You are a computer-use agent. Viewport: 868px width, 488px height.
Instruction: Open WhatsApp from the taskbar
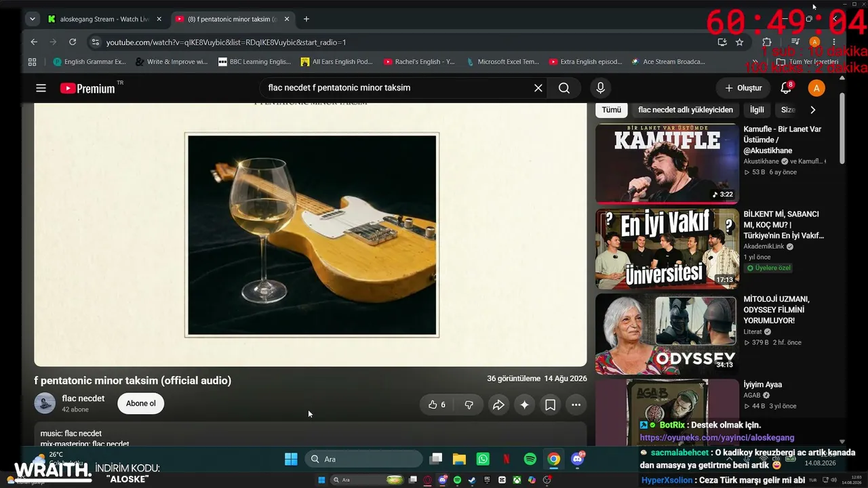pyautogui.click(x=483, y=459)
